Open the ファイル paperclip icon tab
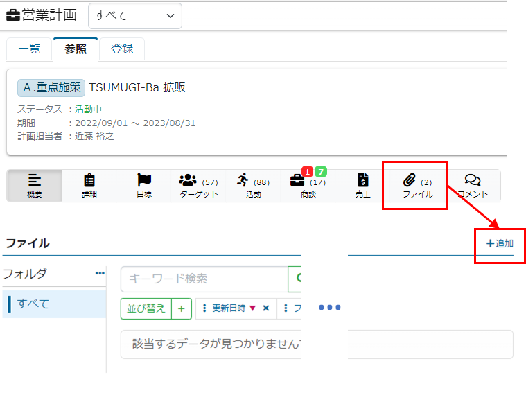The height and width of the screenshot is (420, 526). point(418,186)
